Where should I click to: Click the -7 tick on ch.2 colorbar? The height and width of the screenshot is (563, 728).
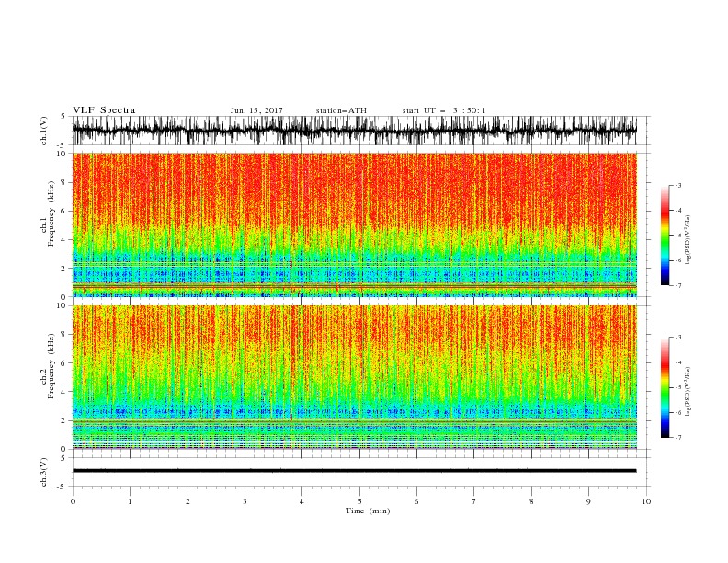coord(677,437)
